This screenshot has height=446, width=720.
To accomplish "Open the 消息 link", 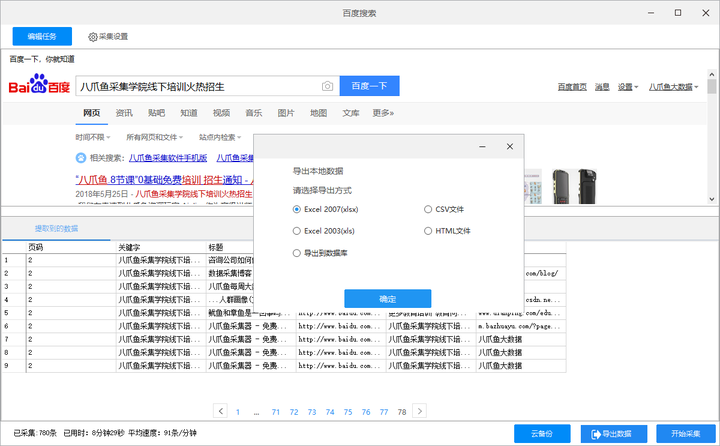I will [602, 87].
